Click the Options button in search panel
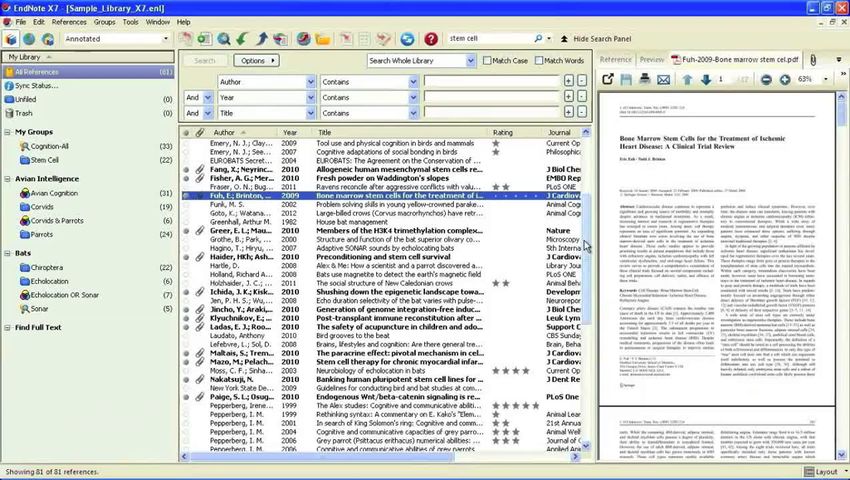This screenshot has width=850, height=480. 256,61
